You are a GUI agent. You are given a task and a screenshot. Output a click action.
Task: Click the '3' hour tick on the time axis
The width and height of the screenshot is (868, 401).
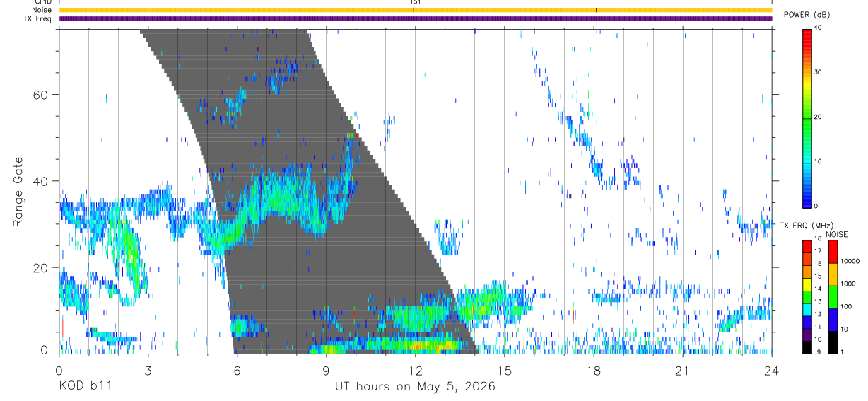pyautogui.click(x=148, y=370)
